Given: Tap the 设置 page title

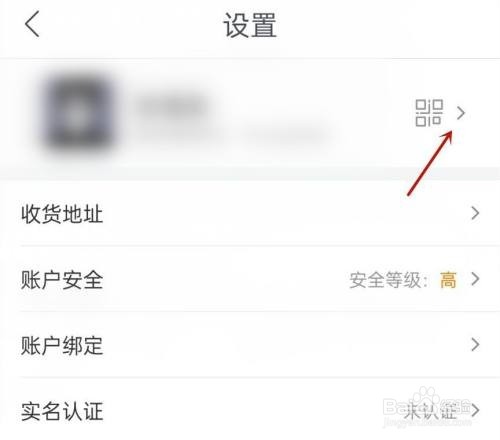Looking at the screenshot, I should tap(250, 25).
